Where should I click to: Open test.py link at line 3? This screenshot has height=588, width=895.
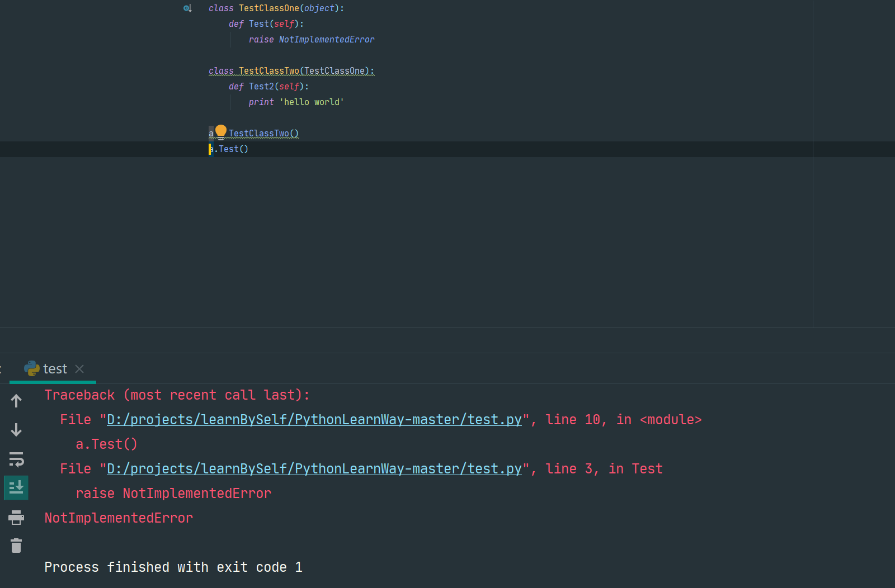[314, 469]
